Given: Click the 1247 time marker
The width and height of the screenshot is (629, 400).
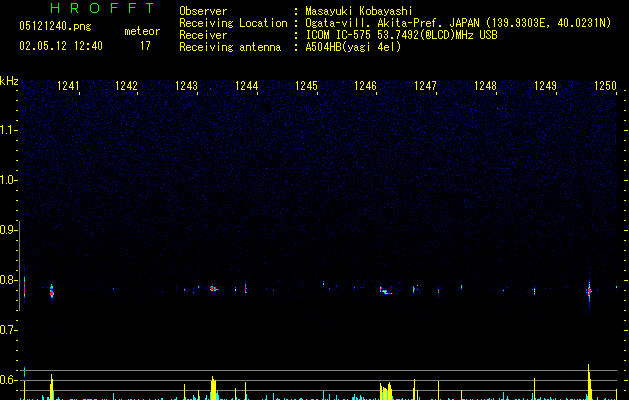Looking at the screenshot, I should pos(425,86).
